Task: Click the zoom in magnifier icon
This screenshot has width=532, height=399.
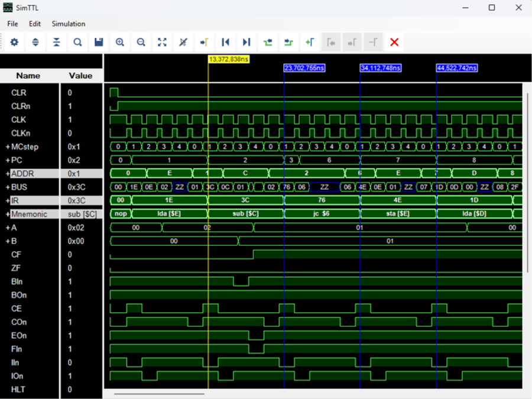Action: [x=120, y=43]
